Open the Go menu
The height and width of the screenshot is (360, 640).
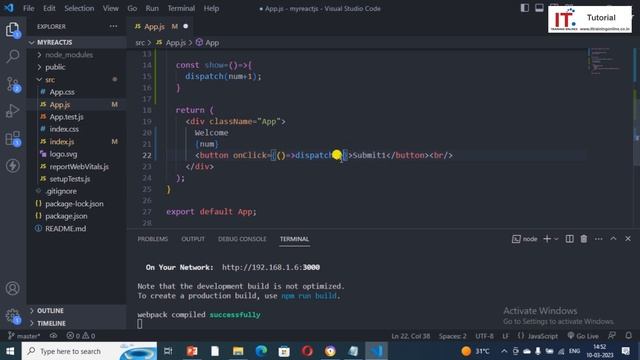[132, 8]
